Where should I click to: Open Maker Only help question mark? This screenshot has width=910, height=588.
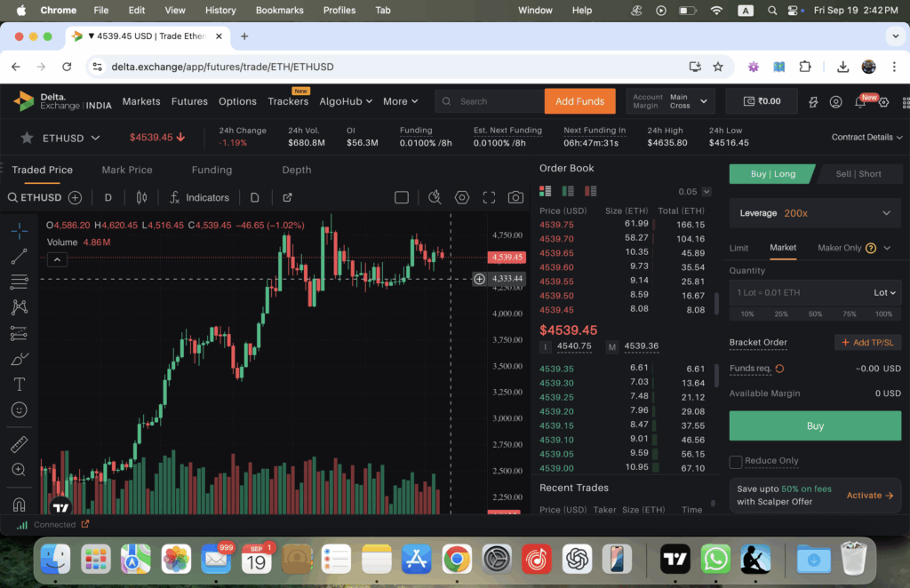(871, 248)
